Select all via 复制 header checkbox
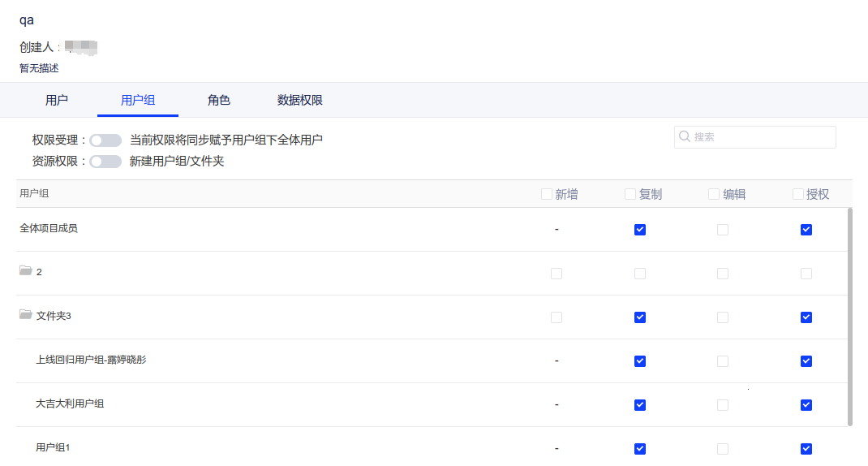The width and height of the screenshot is (868, 466). click(630, 194)
